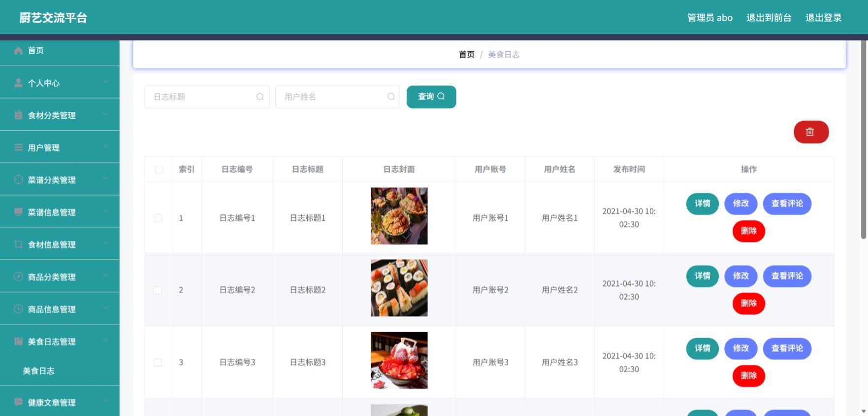The image size is (868, 416).
Task: Click 查看评论 for 日志编号2
Action: pyautogui.click(x=787, y=276)
